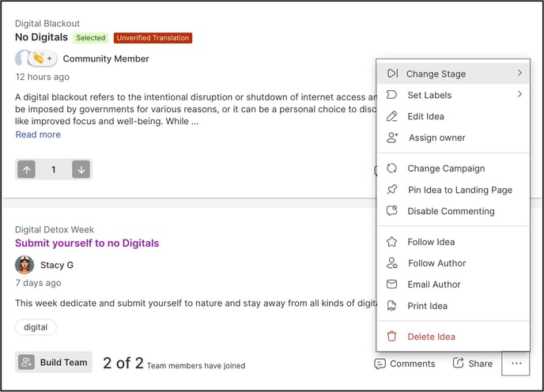Open the three-dots more options button

coord(516,364)
